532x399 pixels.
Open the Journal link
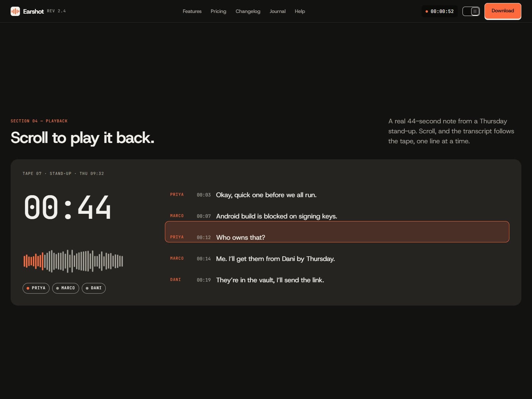[x=278, y=11]
